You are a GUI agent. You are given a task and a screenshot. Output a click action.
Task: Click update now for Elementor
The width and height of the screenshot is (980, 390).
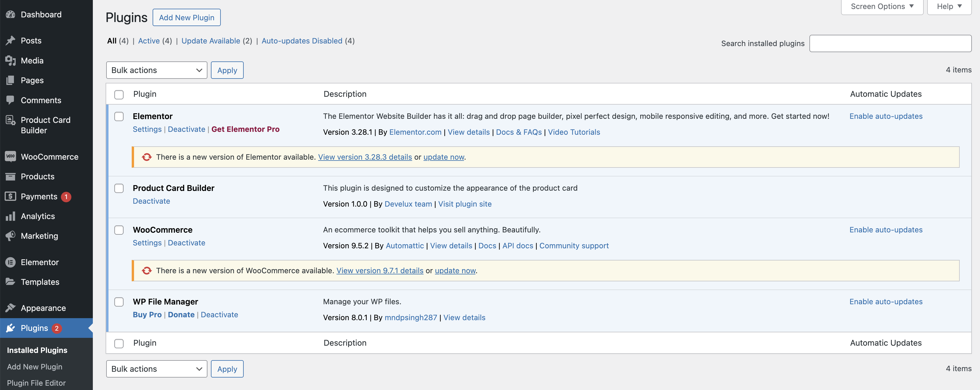[x=444, y=157]
